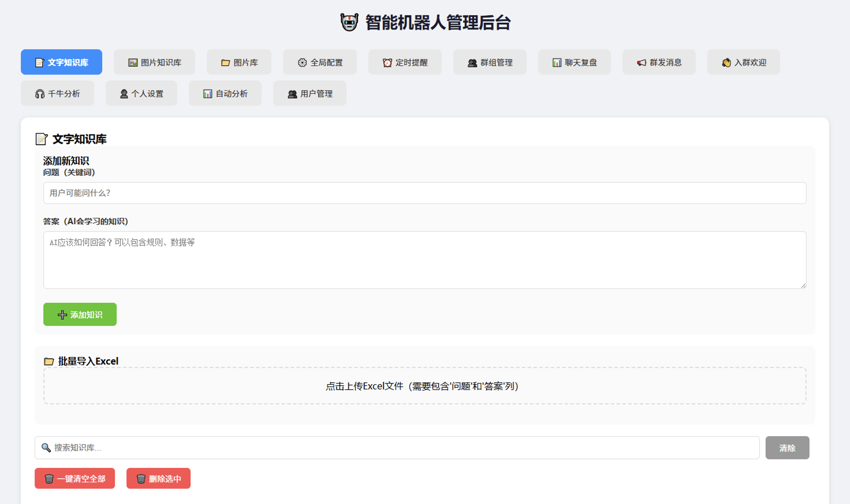Click the folder icon next to 批量导入Excel

(x=49, y=361)
